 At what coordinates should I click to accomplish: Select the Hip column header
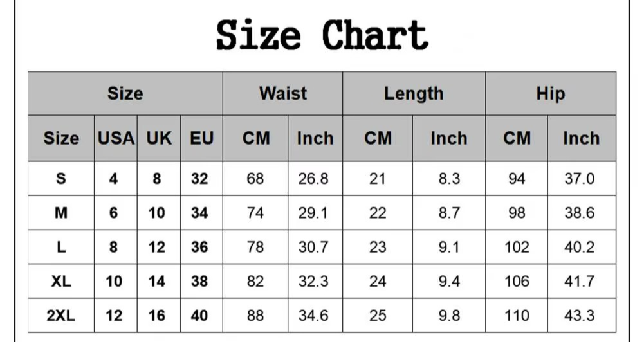[x=551, y=94]
